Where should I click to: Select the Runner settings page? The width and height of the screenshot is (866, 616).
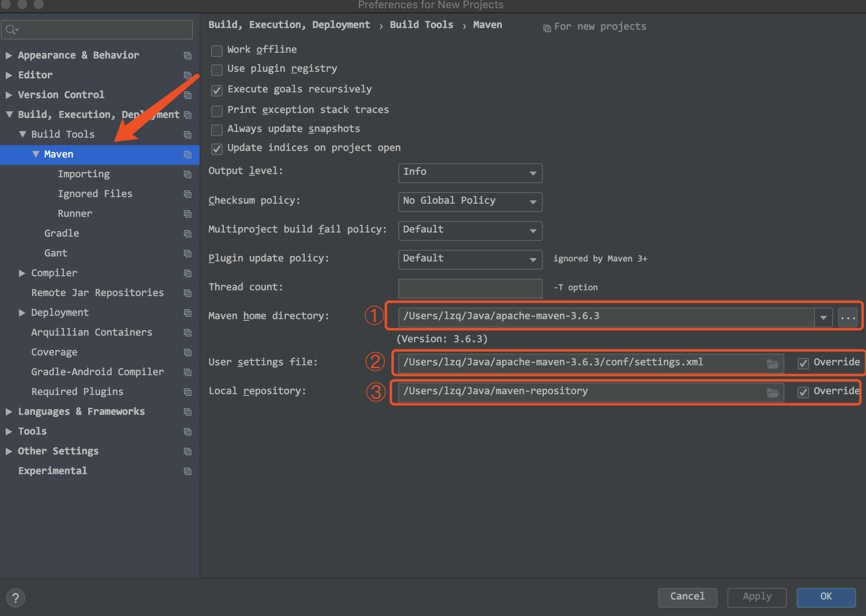75,214
